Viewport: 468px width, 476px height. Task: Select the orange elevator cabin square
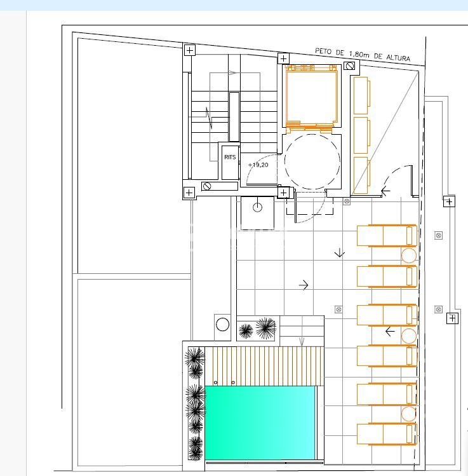312,98
